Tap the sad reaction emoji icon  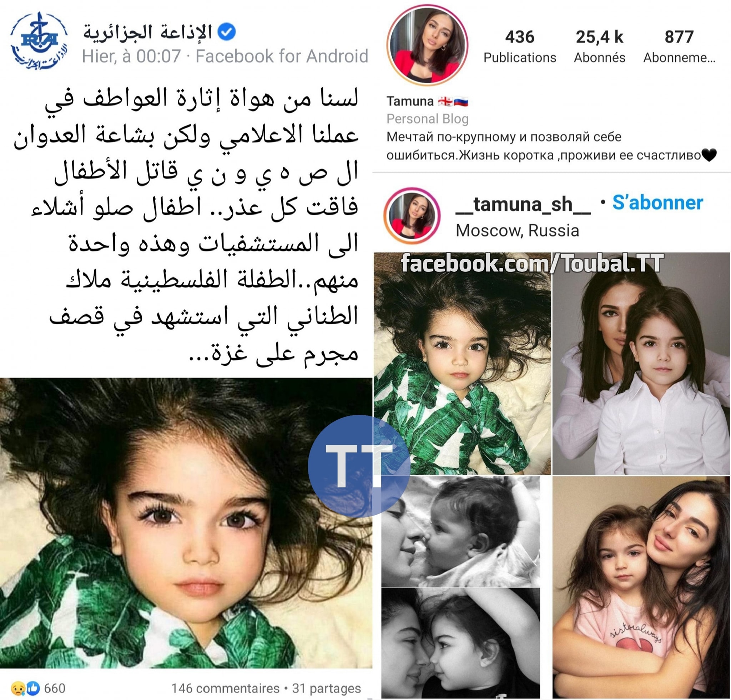coord(17,688)
